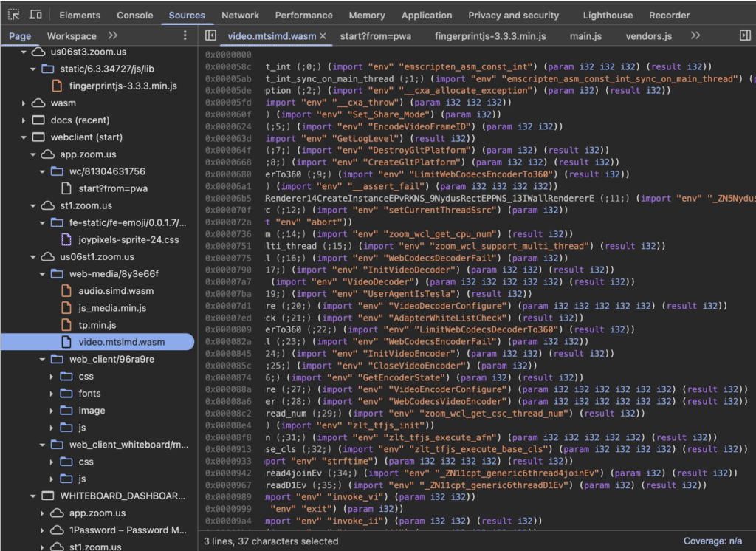
Task: Collapse the WHITEBOARD_DASHBOAR... frame node
Action: click(32, 496)
